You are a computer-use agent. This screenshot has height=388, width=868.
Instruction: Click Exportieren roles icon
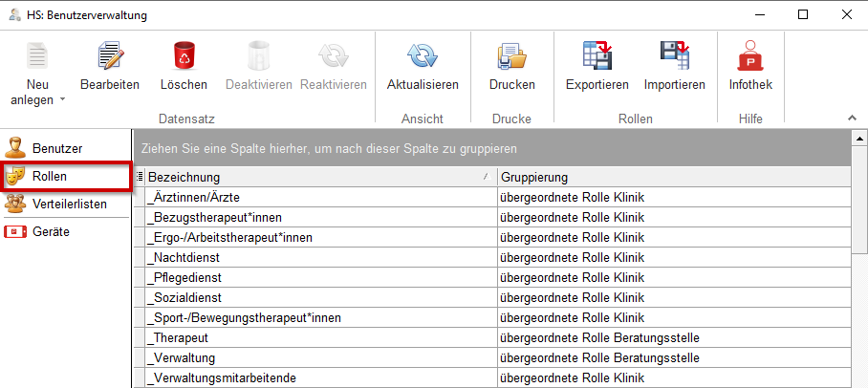point(597,57)
